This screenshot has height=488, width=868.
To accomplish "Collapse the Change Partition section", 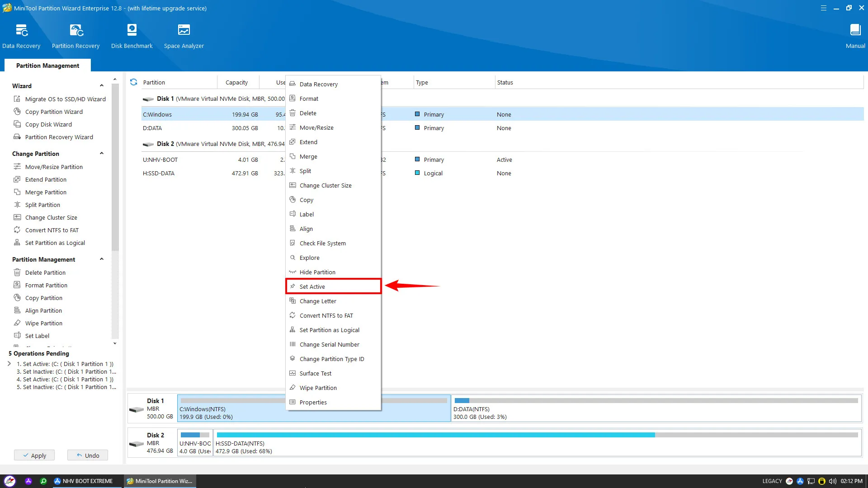I will pyautogui.click(x=102, y=154).
